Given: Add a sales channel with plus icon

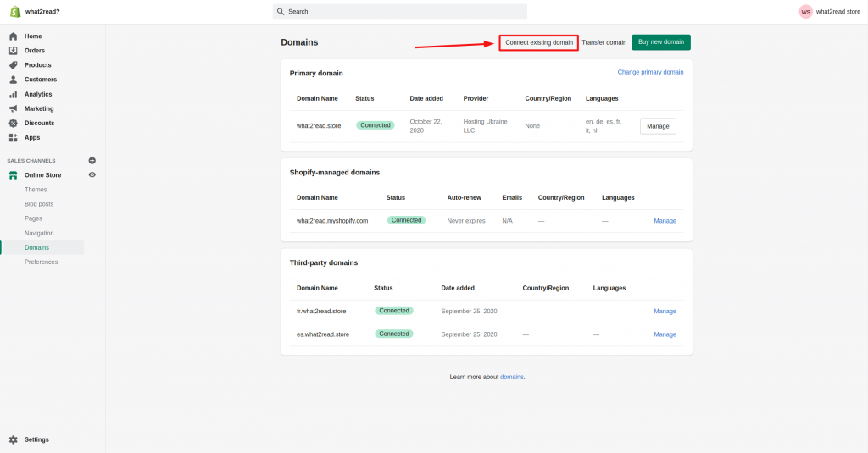Looking at the screenshot, I should (x=92, y=160).
